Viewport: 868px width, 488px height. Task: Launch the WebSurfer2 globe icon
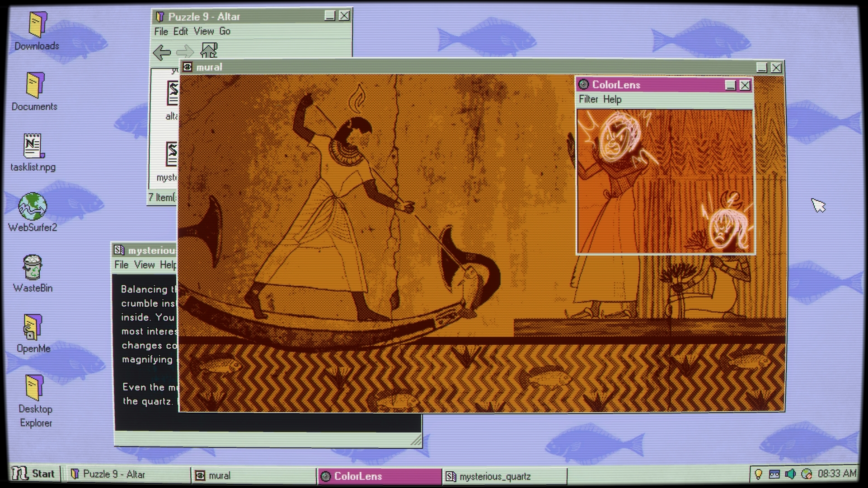[33, 207]
